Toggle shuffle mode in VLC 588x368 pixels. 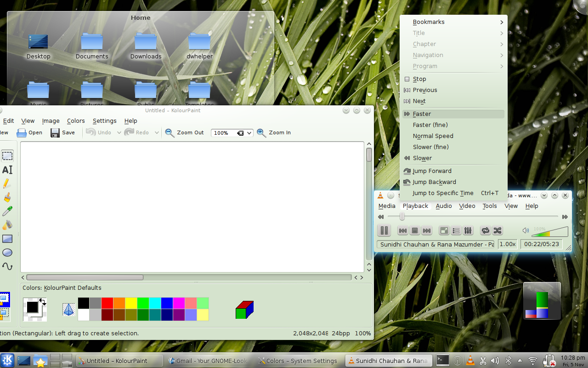tap(497, 230)
